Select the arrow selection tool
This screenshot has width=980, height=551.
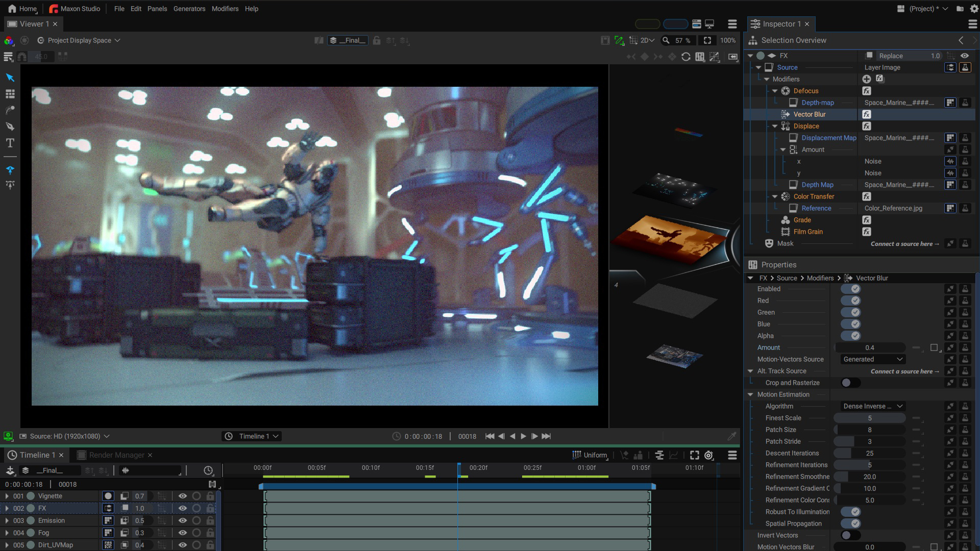click(10, 78)
